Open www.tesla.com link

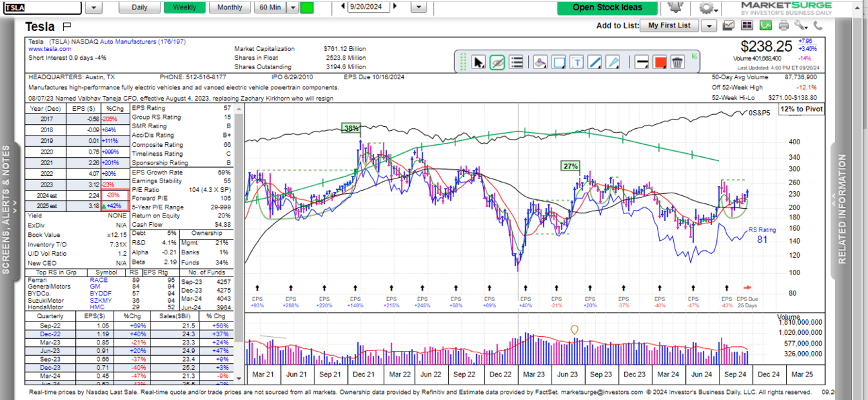50,49
